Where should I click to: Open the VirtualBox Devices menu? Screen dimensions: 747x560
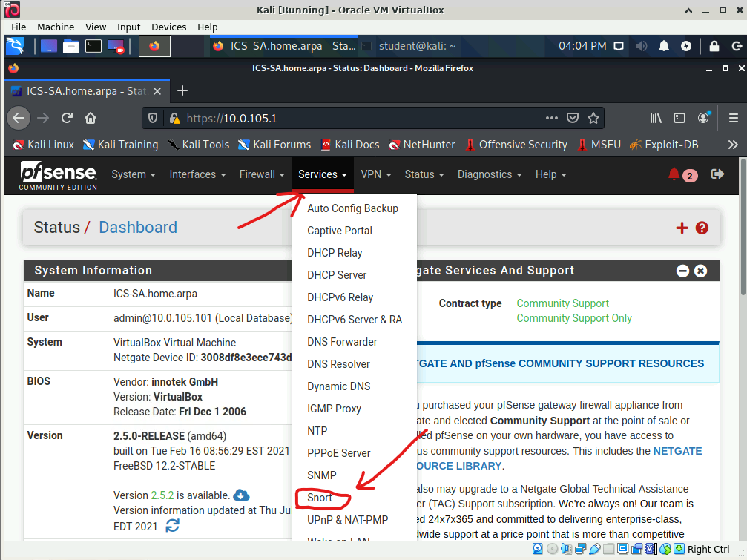tap(168, 27)
